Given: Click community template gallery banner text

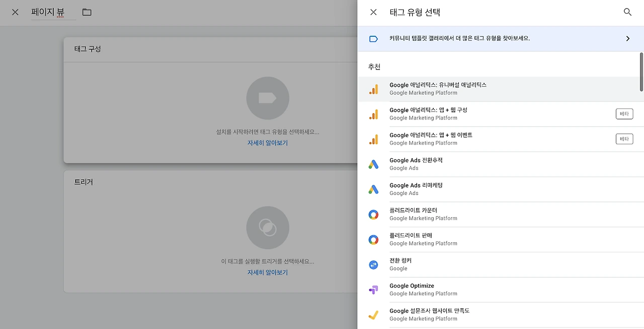Looking at the screenshot, I should (460, 38).
